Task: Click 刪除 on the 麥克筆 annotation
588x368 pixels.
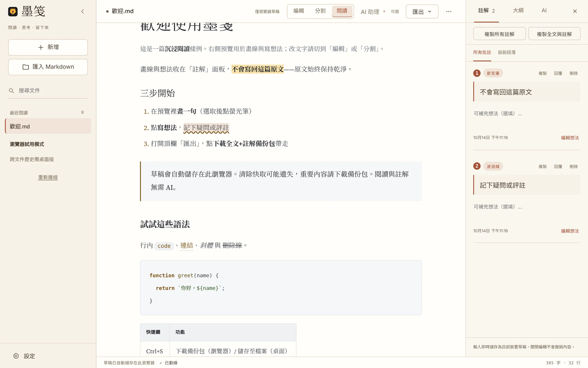Action: pyautogui.click(x=574, y=73)
